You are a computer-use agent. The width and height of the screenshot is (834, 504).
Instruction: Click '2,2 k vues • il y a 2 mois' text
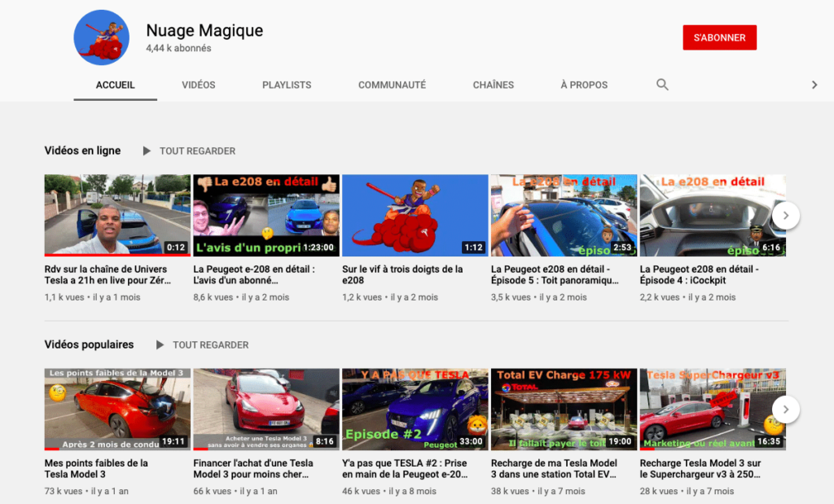[x=687, y=297]
